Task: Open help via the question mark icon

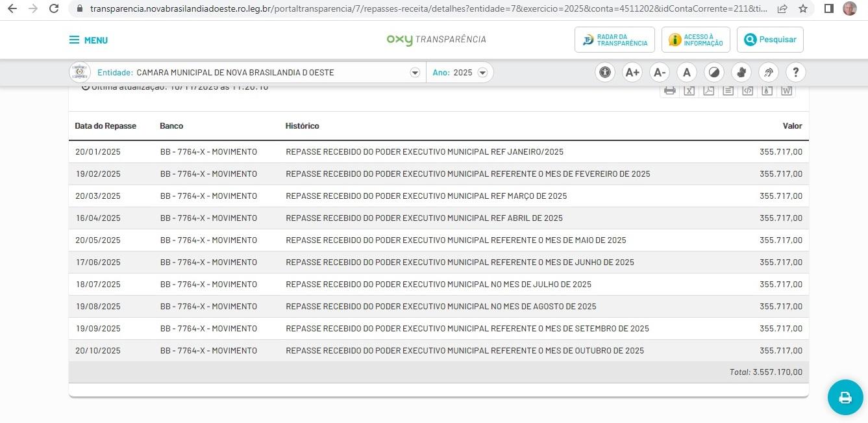Action: [x=795, y=72]
